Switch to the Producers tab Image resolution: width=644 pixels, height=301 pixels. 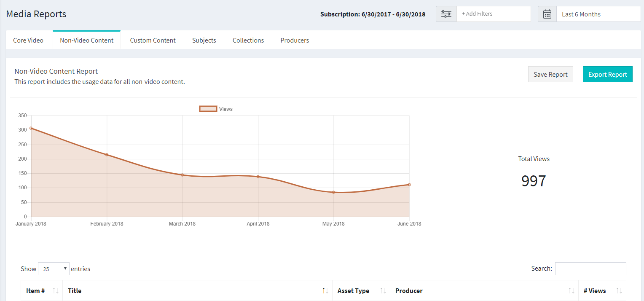point(295,40)
